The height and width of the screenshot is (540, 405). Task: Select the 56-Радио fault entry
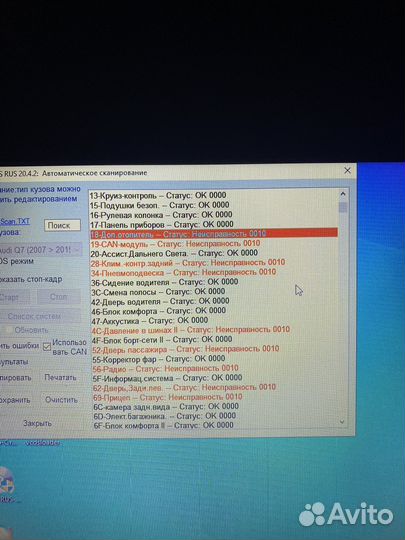[165, 368]
